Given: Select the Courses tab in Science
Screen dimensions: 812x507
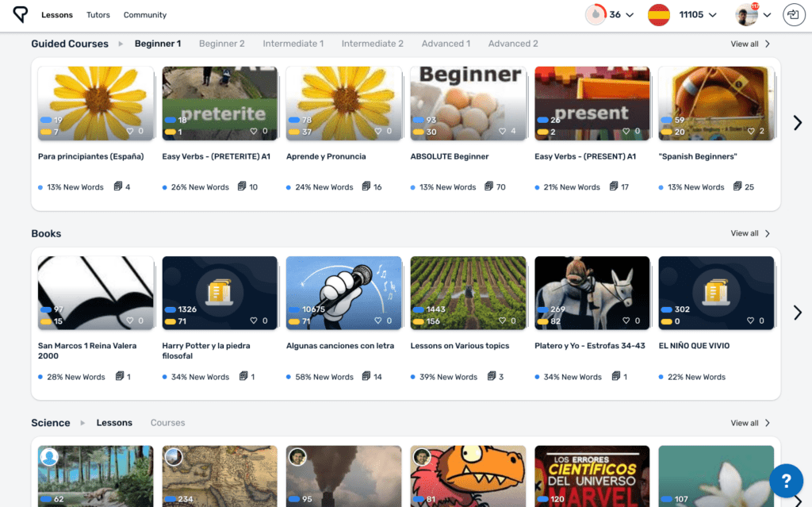Looking at the screenshot, I should tap(167, 423).
